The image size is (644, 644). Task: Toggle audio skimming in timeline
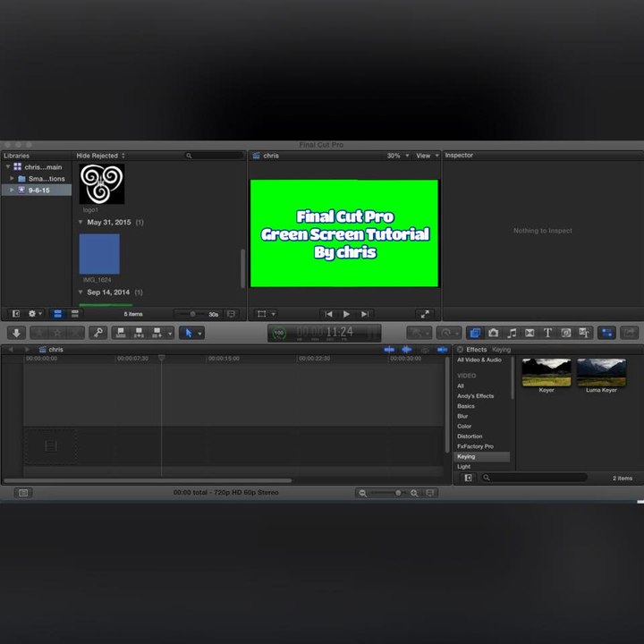407,350
